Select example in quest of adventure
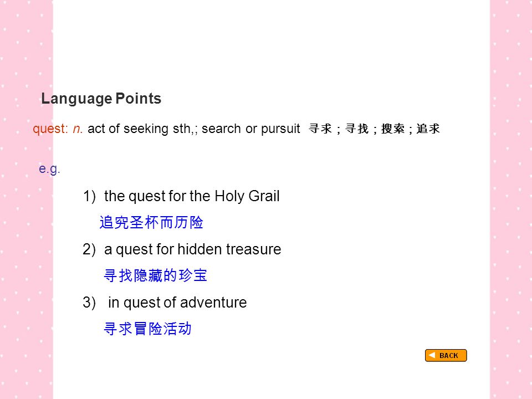Viewport: 532px width, 399px height. [177, 303]
